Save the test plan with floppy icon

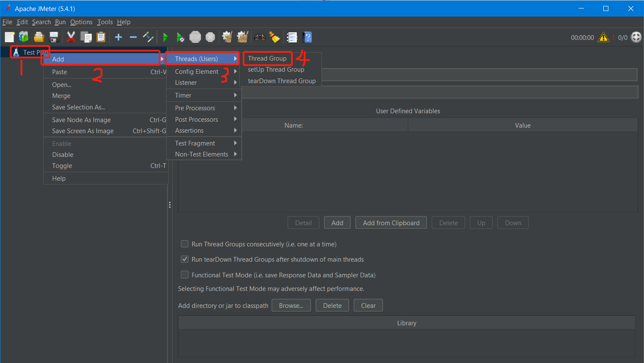click(54, 37)
